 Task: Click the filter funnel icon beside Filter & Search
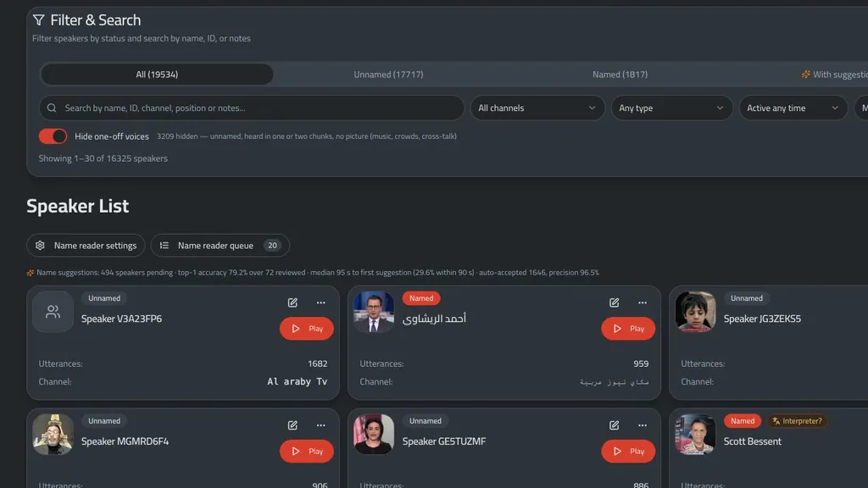coord(39,20)
